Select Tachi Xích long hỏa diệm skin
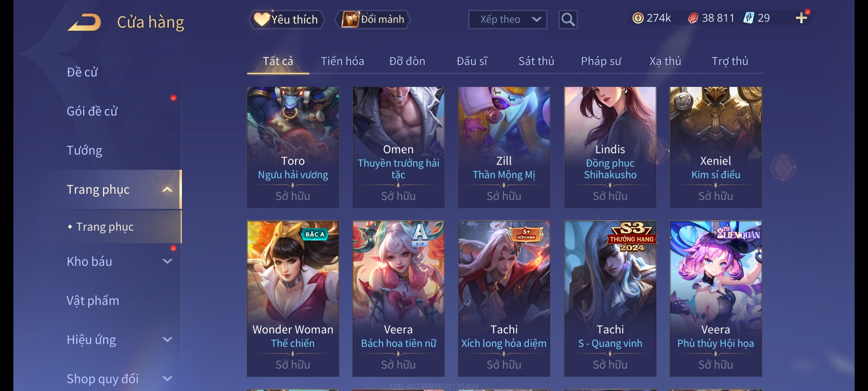 (504, 299)
